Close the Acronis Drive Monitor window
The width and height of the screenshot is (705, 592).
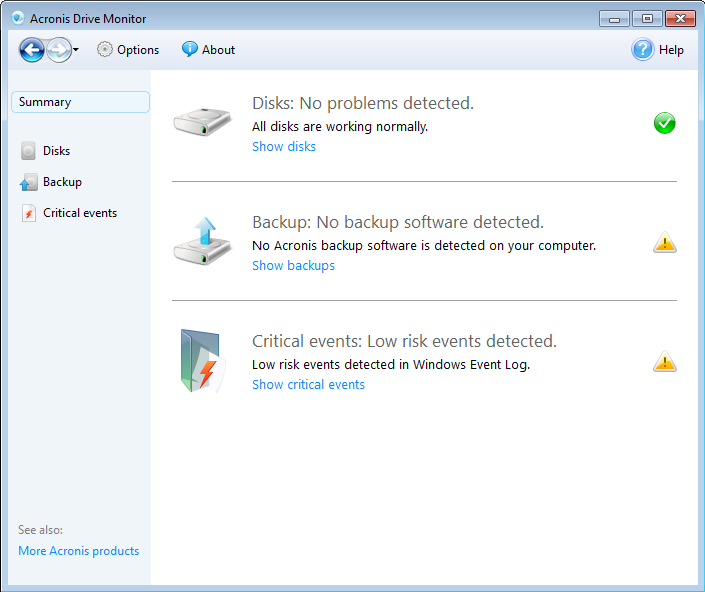pyautogui.click(x=680, y=19)
